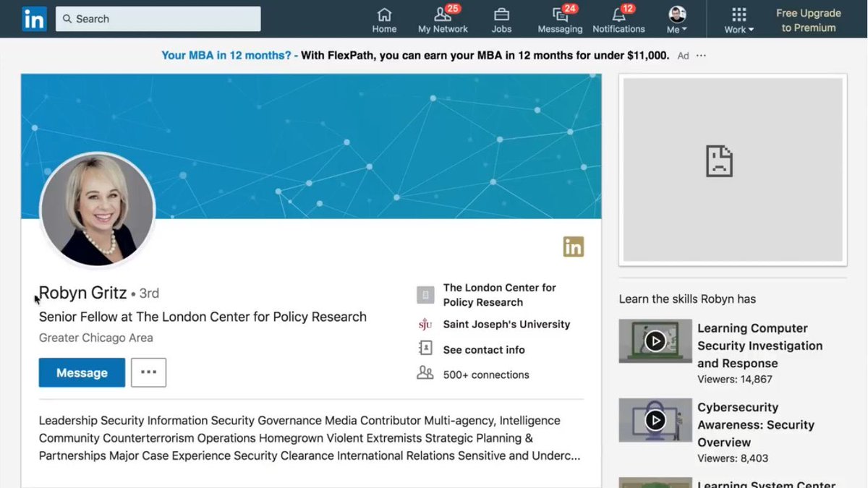This screenshot has height=488, width=868.
Task: Click the search magnifier icon
Action: [67, 19]
